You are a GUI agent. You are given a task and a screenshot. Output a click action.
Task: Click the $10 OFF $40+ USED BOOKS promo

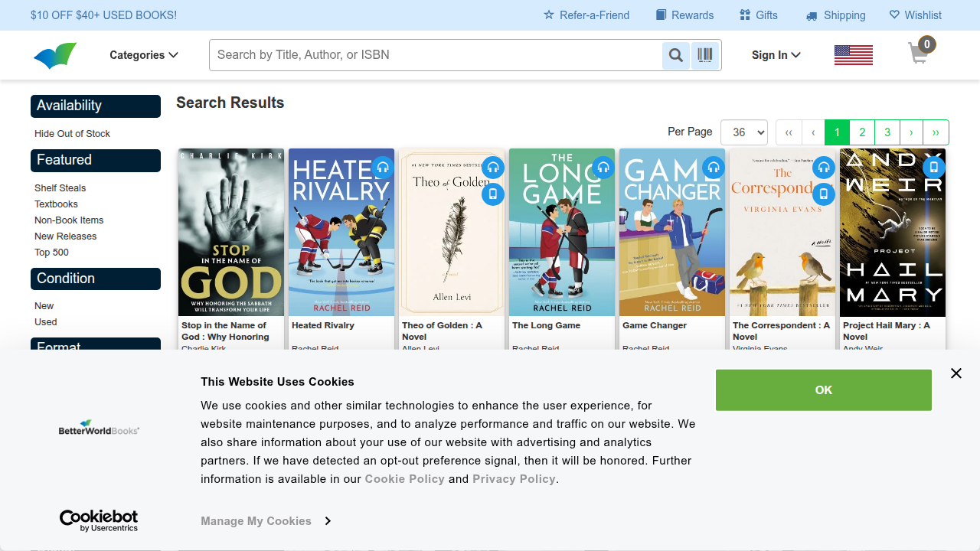(103, 15)
